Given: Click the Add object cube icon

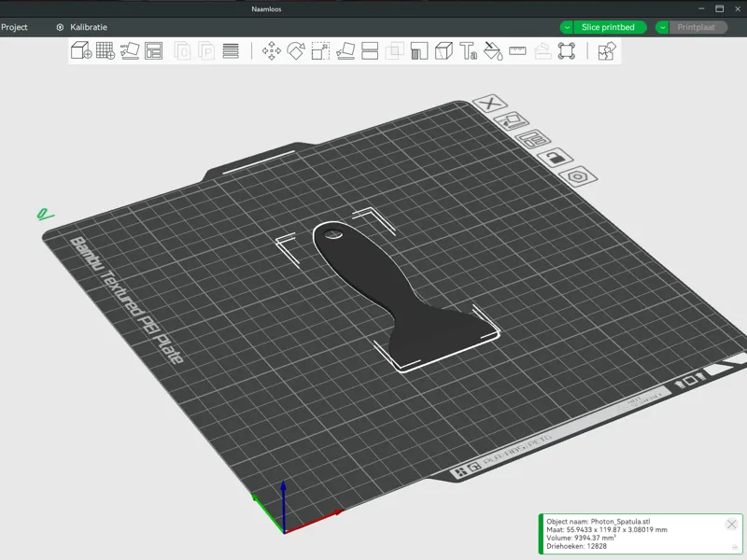Looking at the screenshot, I should tap(81, 50).
